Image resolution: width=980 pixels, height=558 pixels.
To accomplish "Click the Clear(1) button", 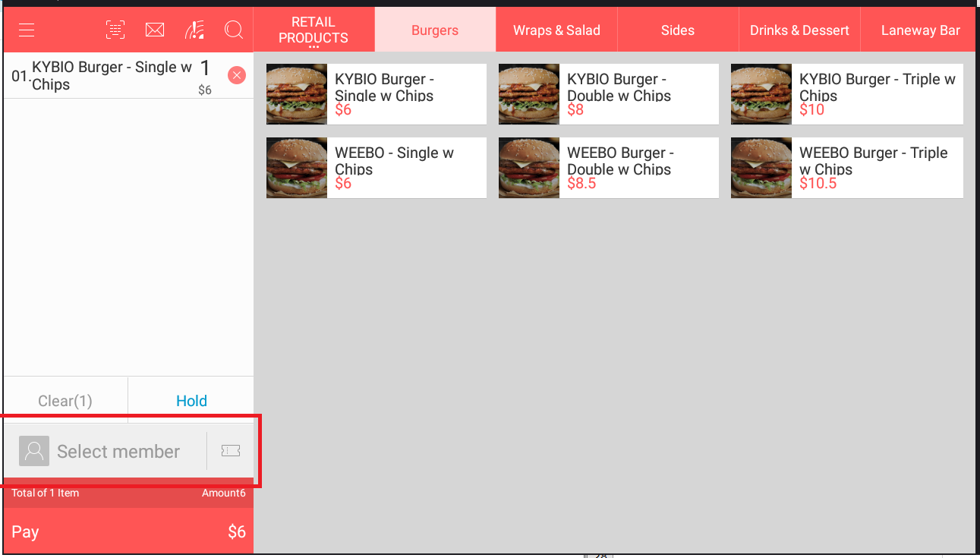I will (65, 401).
